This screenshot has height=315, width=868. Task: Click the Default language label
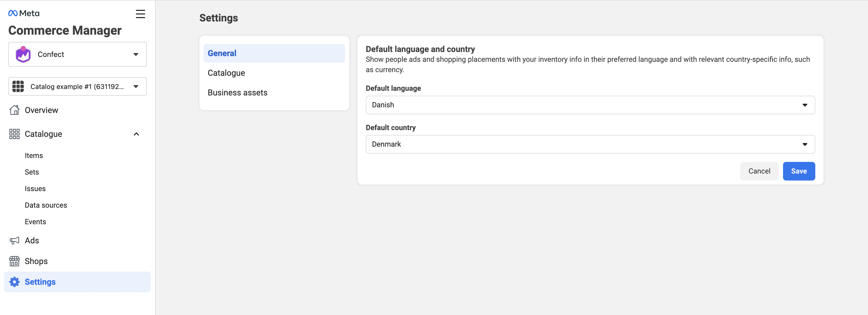coord(393,88)
